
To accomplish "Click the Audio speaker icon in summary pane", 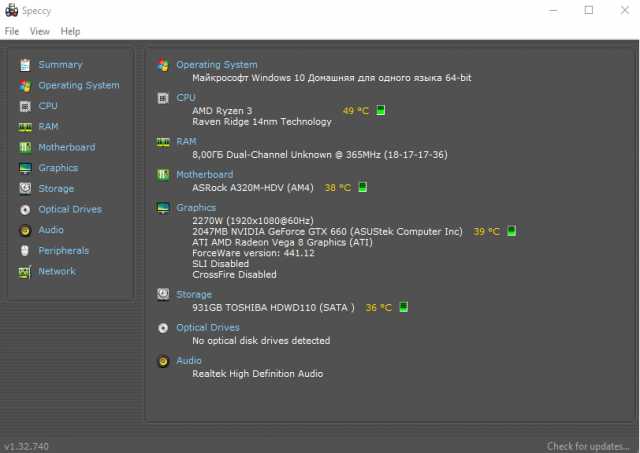I will pyautogui.click(x=163, y=361).
